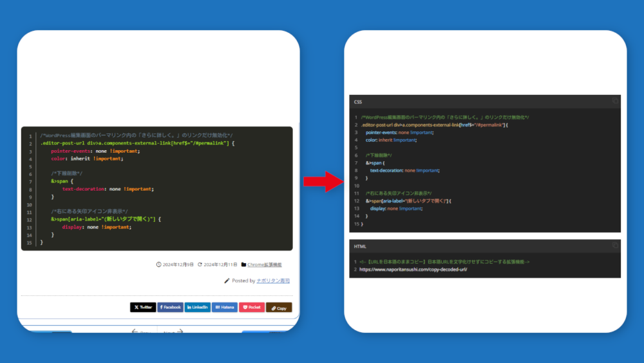Viewport: 644px width, 363px height.
Task: Share the post on LinkedIn
Action: point(198,307)
